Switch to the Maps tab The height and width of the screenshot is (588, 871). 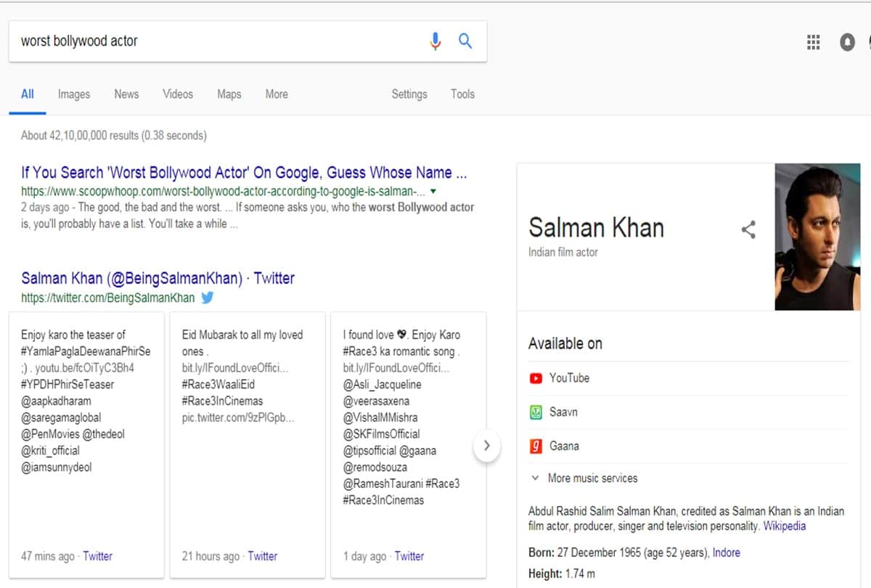[x=229, y=94]
